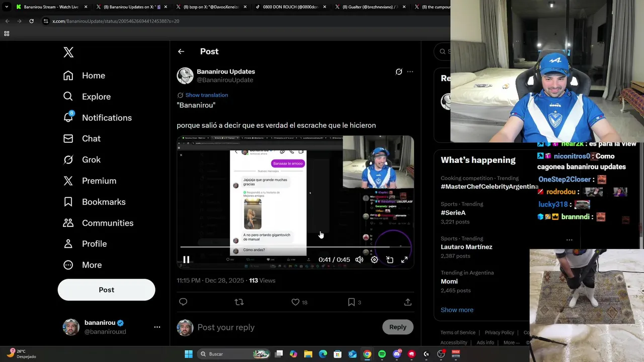Click the Grok explain icon on the post
Image resolution: width=644 pixels, height=362 pixels.
point(398,72)
